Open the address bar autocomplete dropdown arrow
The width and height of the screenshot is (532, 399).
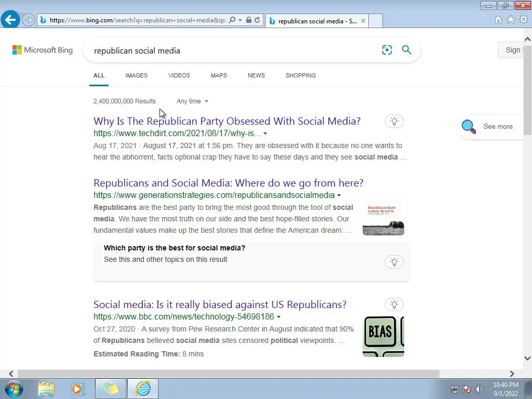coord(240,20)
